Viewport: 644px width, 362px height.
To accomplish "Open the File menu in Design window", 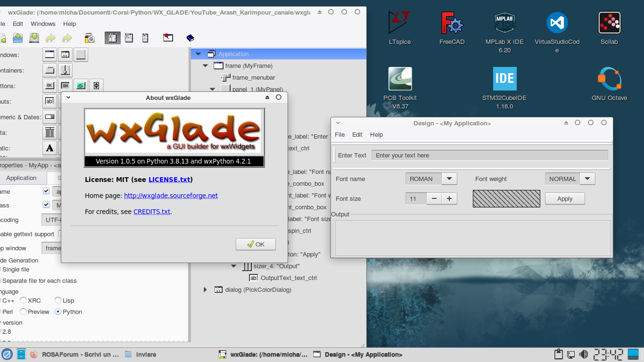I will point(340,134).
